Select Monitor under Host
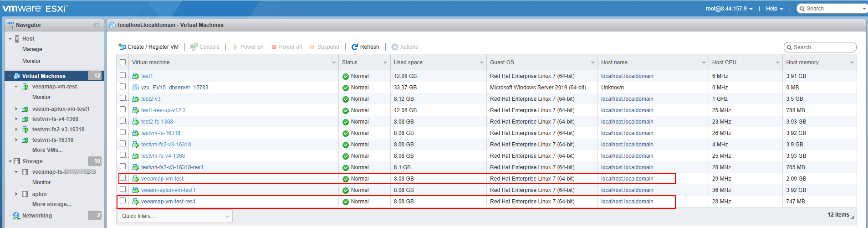 click(x=31, y=61)
